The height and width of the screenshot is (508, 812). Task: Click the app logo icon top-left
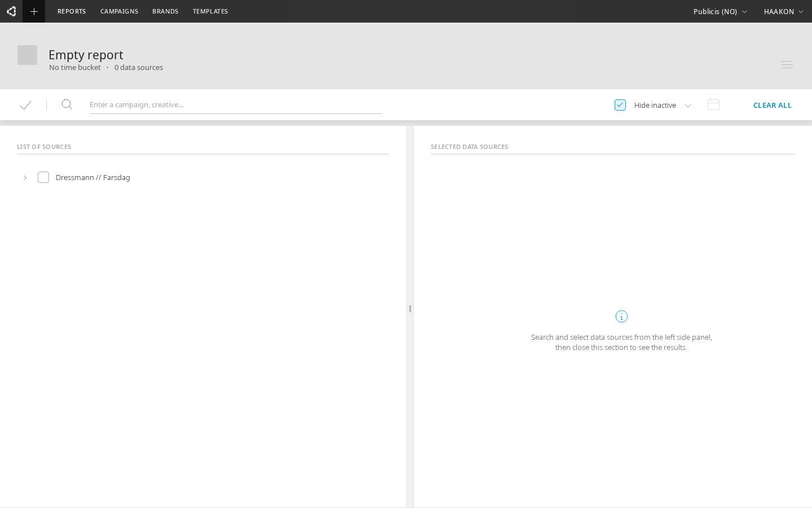[x=11, y=11]
